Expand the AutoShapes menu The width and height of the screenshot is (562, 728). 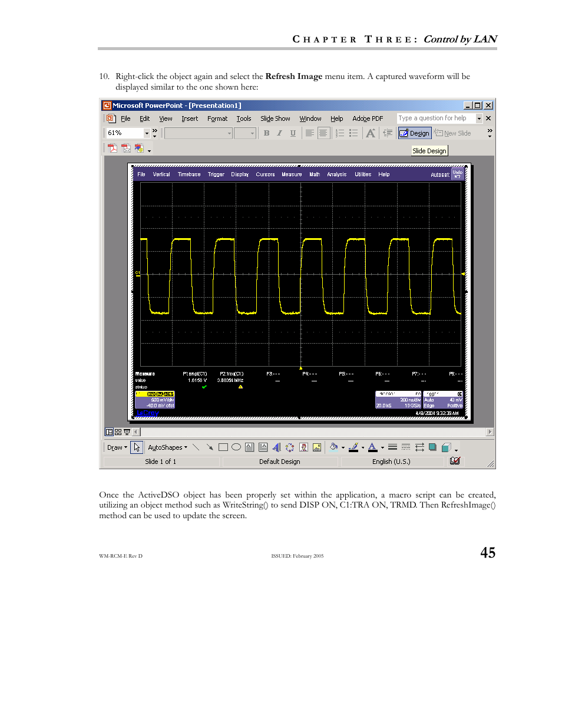pos(167,447)
